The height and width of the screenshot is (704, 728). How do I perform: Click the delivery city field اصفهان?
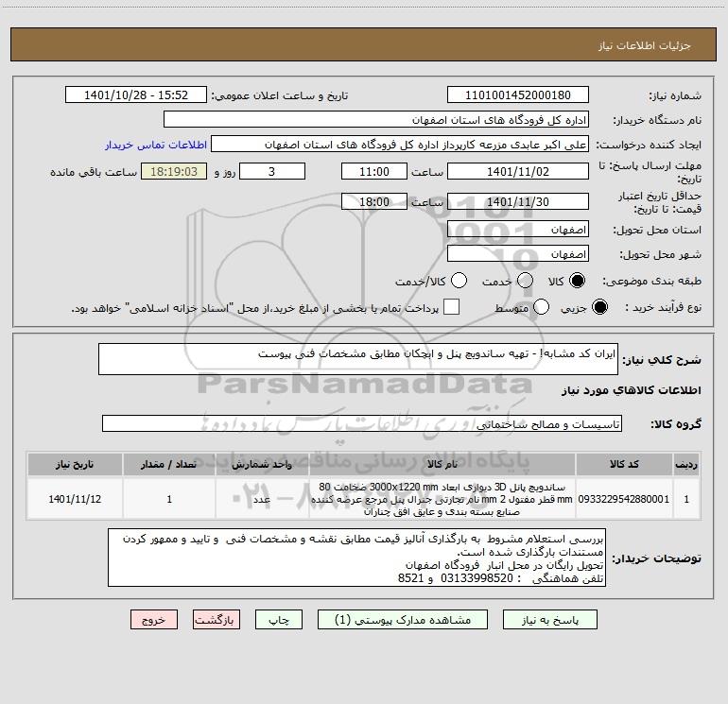coord(518,254)
